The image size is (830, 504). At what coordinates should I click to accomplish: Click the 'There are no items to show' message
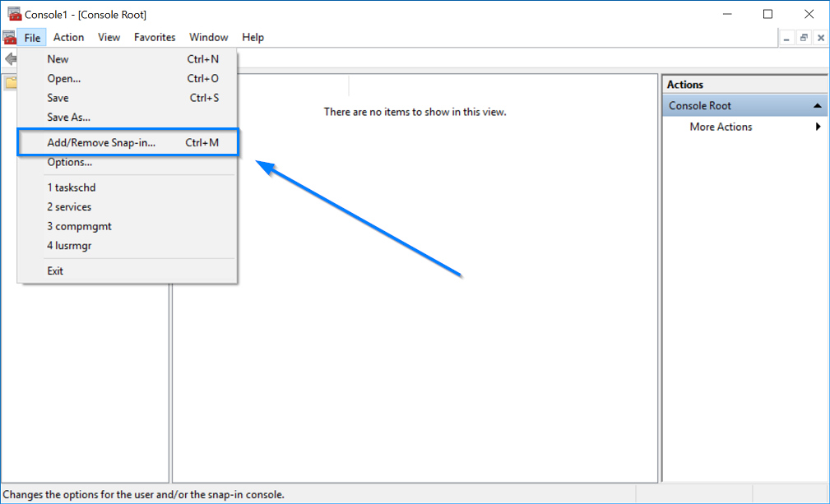(x=415, y=112)
